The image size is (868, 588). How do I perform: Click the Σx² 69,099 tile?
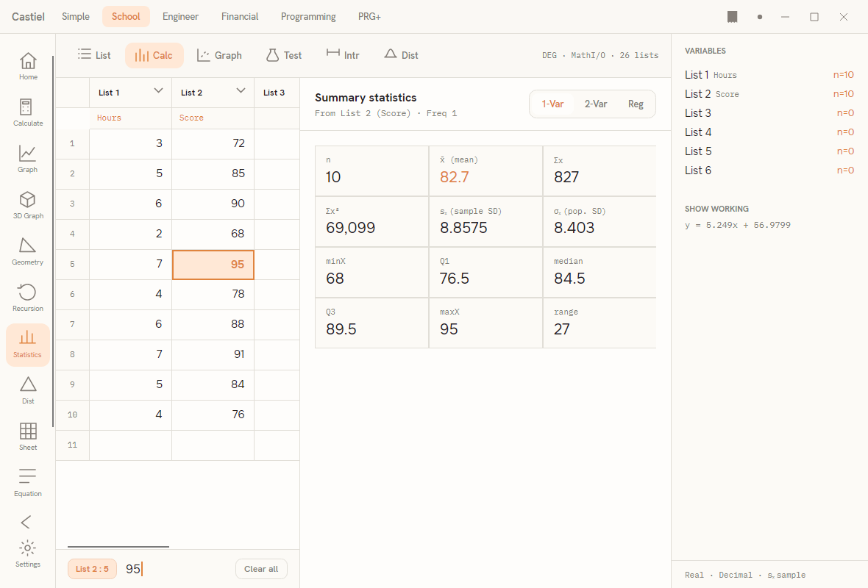tap(371, 222)
